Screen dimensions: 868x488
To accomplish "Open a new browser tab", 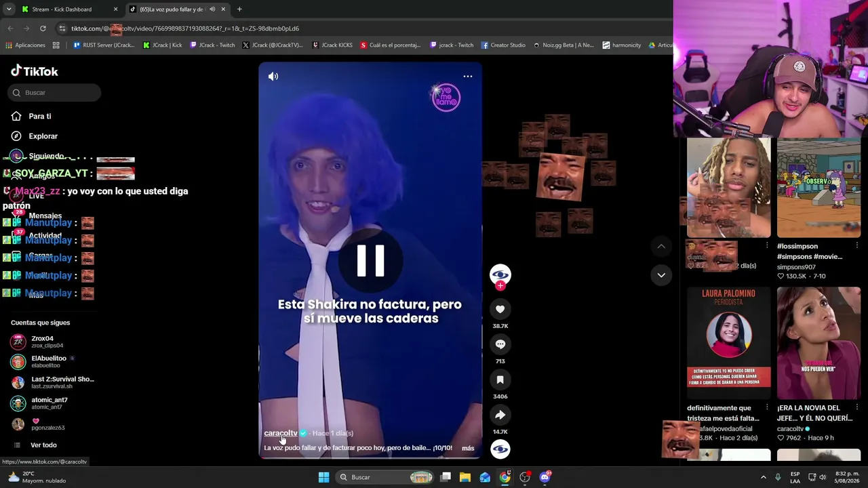I will coord(239,9).
